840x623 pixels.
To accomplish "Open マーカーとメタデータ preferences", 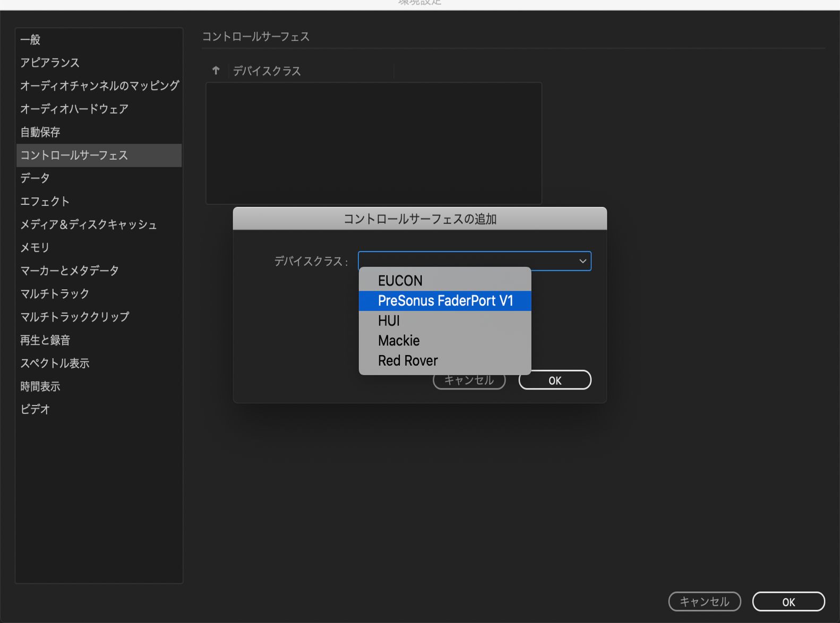I will 99,271.
